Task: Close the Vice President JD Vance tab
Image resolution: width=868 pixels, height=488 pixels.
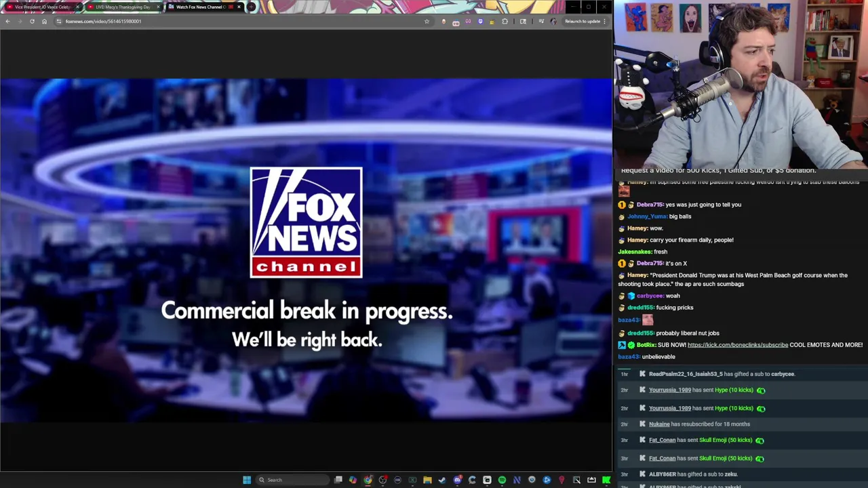Action: pyautogui.click(x=77, y=7)
